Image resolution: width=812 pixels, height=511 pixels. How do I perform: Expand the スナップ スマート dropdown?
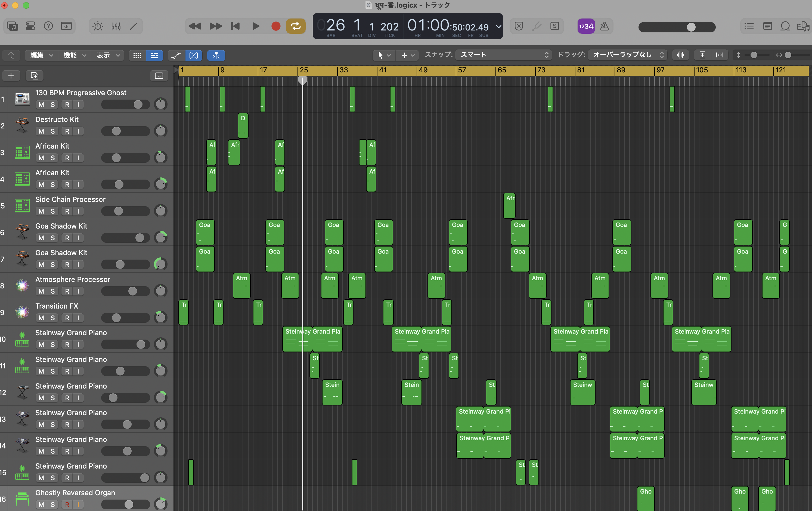(x=503, y=55)
